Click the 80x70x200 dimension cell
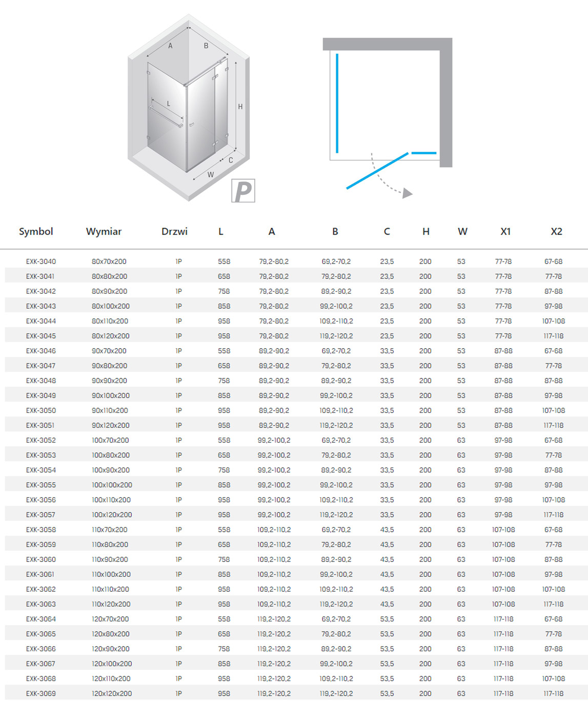This screenshot has height=704, width=588. tap(109, 262)
